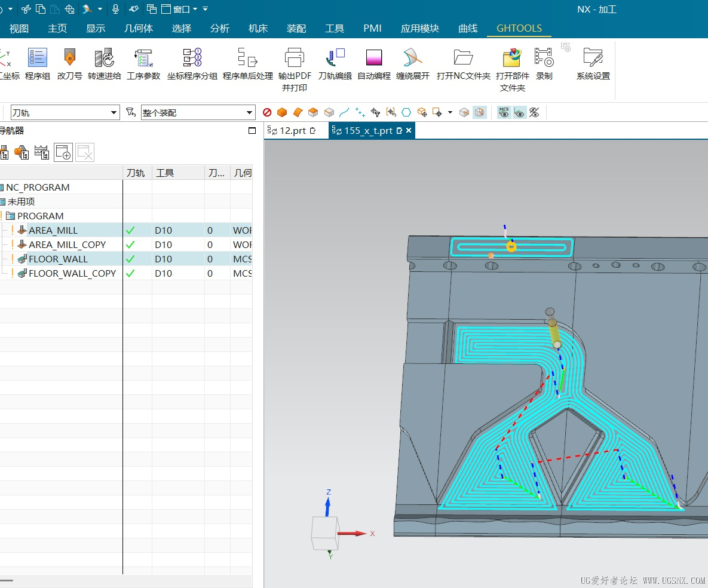708x588 pixels.
Task: Toggle the crossed-out eye hide icon
Action: [534, 112]
